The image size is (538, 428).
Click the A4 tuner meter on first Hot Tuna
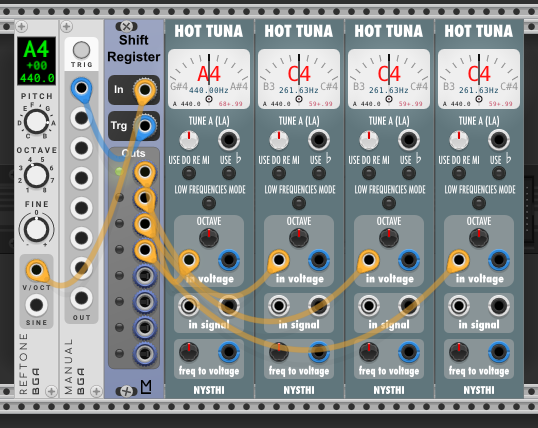(x=209, y=79)
